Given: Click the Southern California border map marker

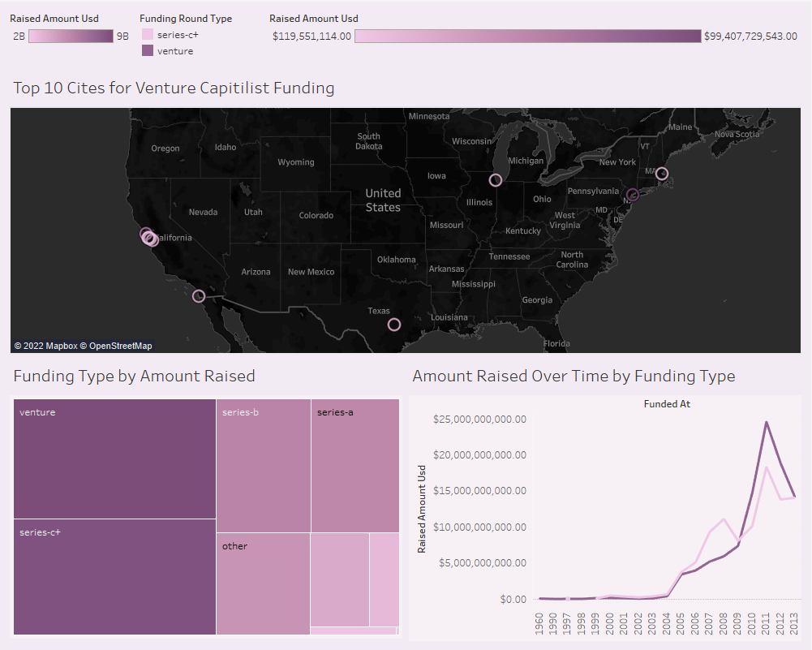Looking at the screenshot, I should (199, 296).
